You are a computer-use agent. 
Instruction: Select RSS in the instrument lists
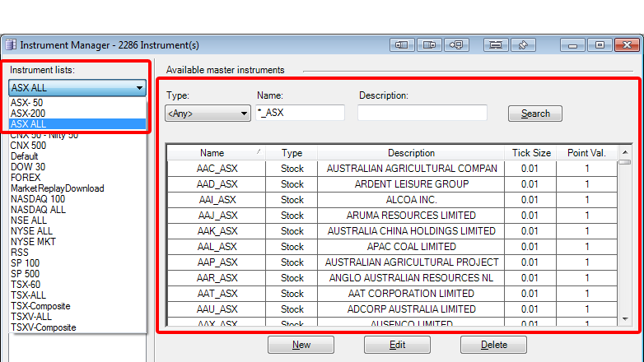click(x=77, y=253)
